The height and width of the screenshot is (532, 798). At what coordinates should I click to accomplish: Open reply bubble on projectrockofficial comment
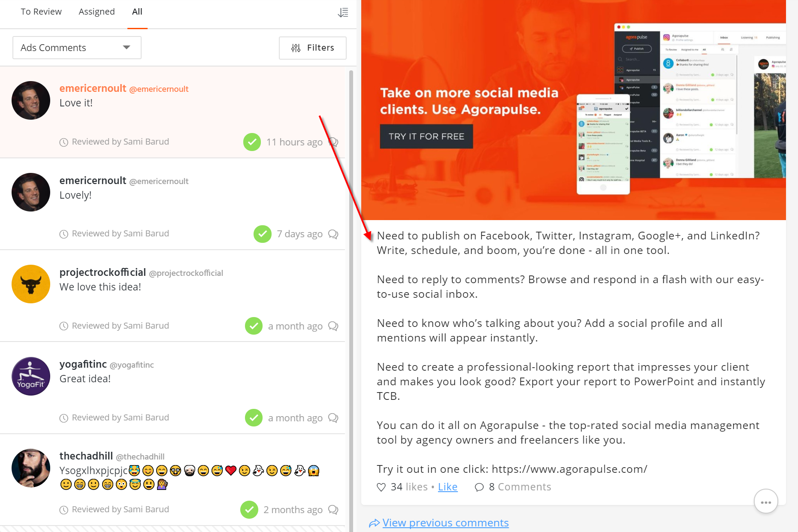coord(333,326)
